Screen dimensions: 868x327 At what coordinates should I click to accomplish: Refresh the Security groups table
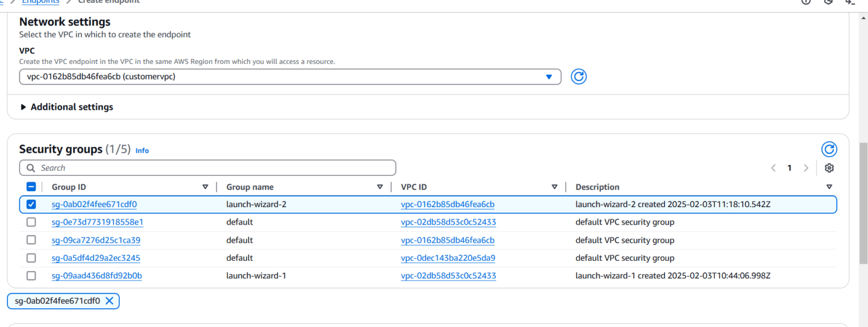pos(829,149)
